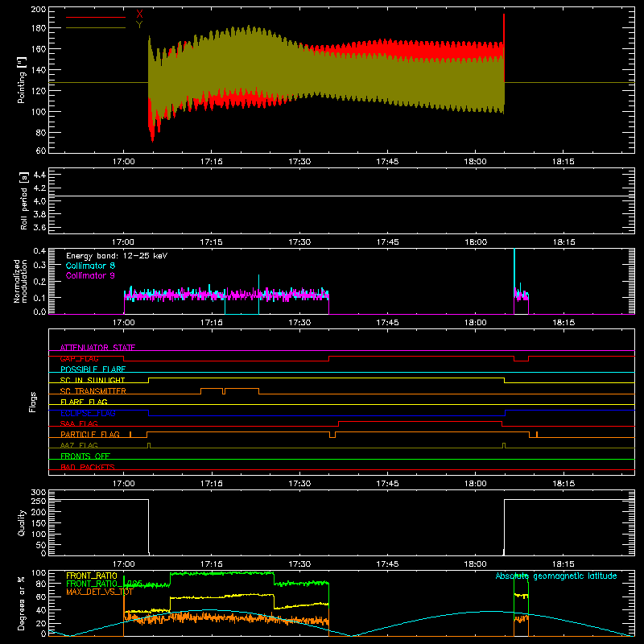Screen dimensions: 644x644
Task: Click the Roll period [s] axis title
Action: 24,200
